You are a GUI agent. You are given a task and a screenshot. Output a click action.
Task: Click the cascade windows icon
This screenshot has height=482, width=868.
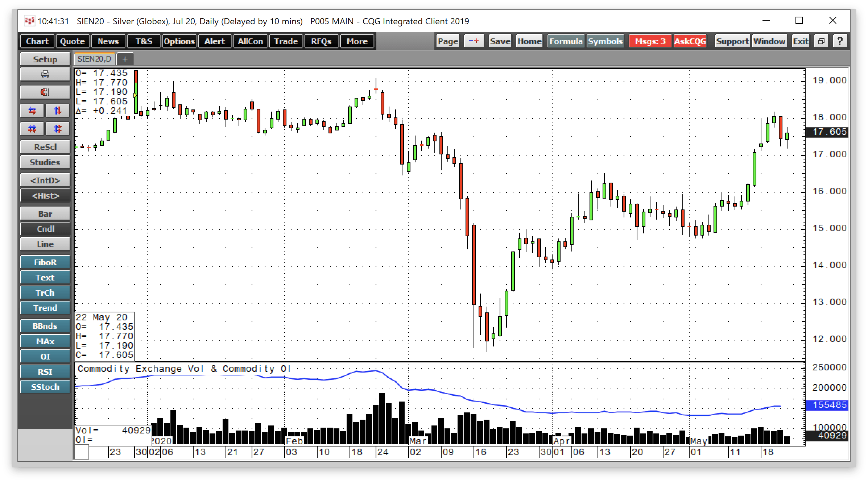(x=822, y=41)
